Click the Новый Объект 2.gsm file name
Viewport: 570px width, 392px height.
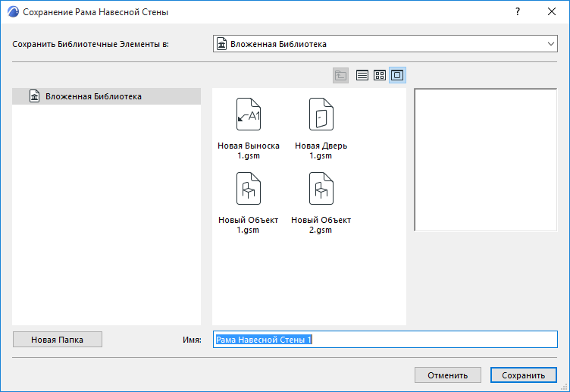(x=321, y=224)
